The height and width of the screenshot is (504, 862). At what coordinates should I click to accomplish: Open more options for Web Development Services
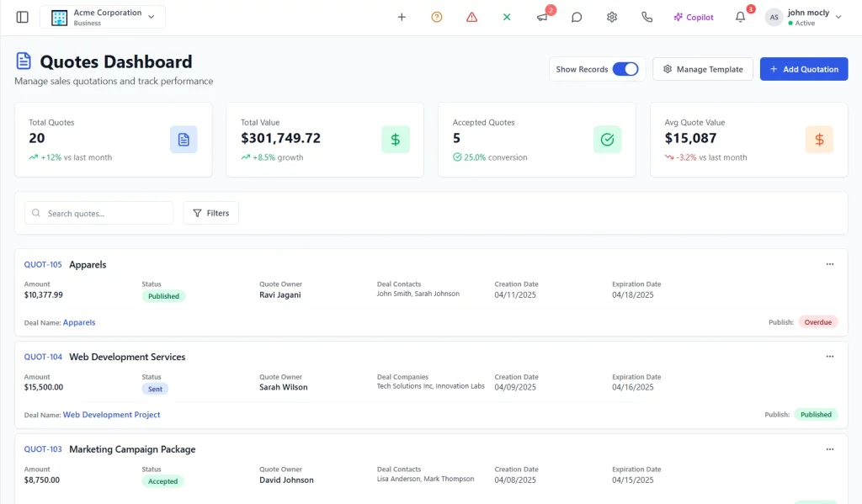pos(829,357)
